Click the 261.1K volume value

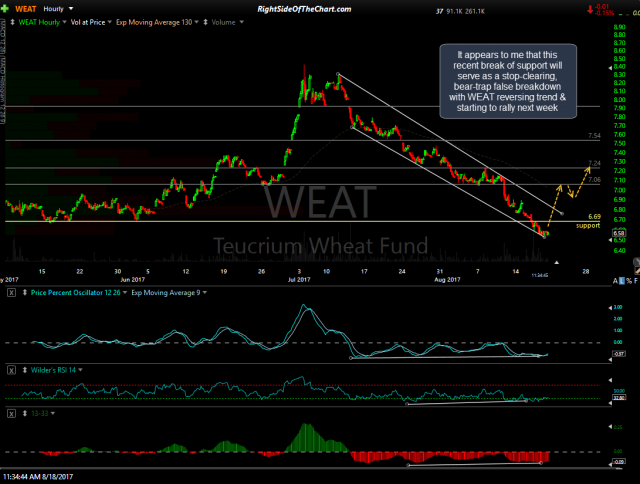[x=475, y=11]
